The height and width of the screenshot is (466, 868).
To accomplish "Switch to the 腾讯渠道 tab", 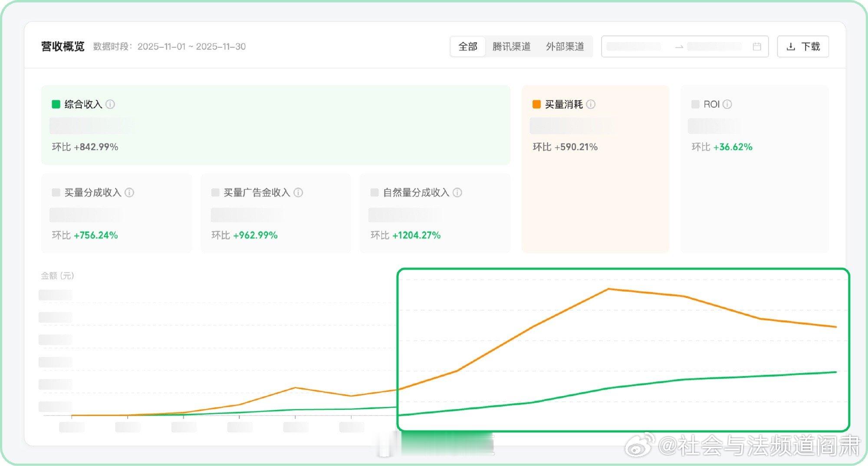I will pos(512,46).
